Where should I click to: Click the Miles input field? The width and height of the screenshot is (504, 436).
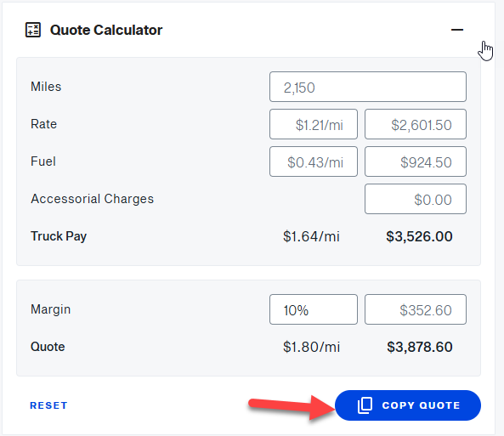coord(368,87)
